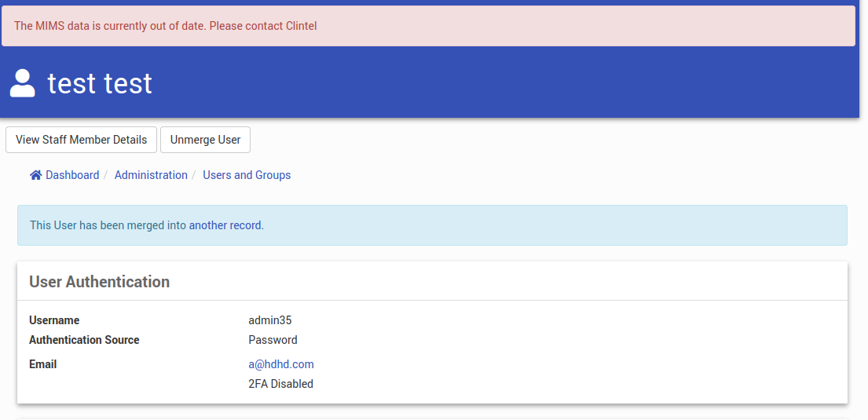Select the admin35 username value

pyautogui.click(x=270, y=320)
